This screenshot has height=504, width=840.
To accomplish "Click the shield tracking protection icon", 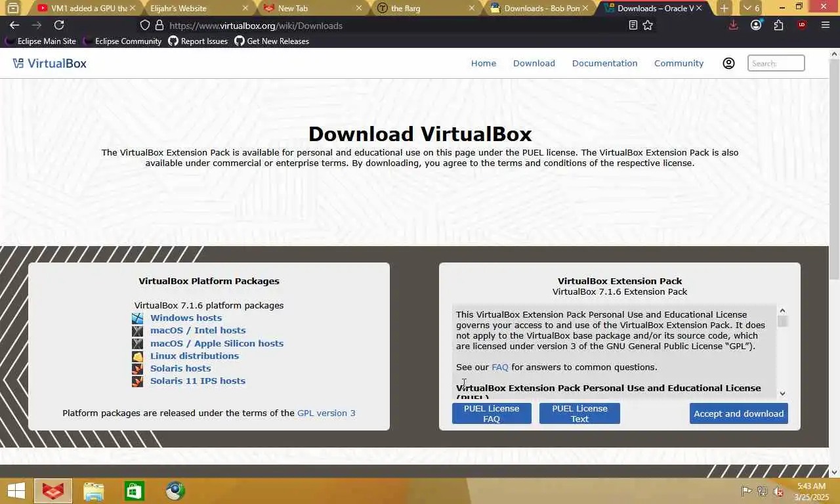I will [x=145, y=26].
